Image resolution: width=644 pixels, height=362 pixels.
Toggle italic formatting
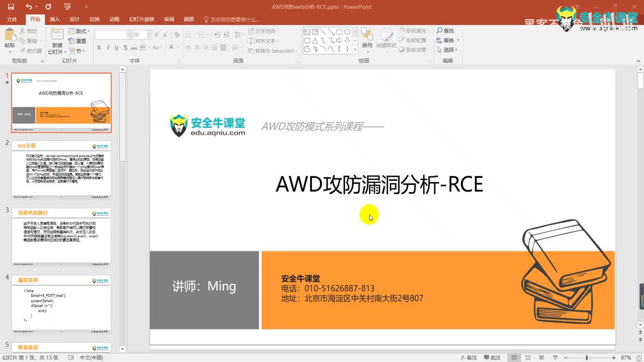tap(108, 47)
